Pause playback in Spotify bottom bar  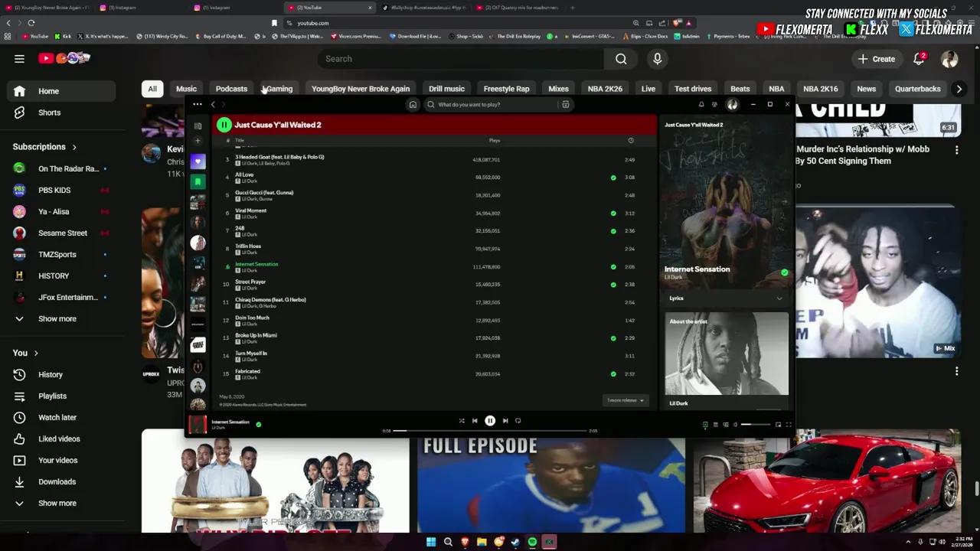point(490,420)
